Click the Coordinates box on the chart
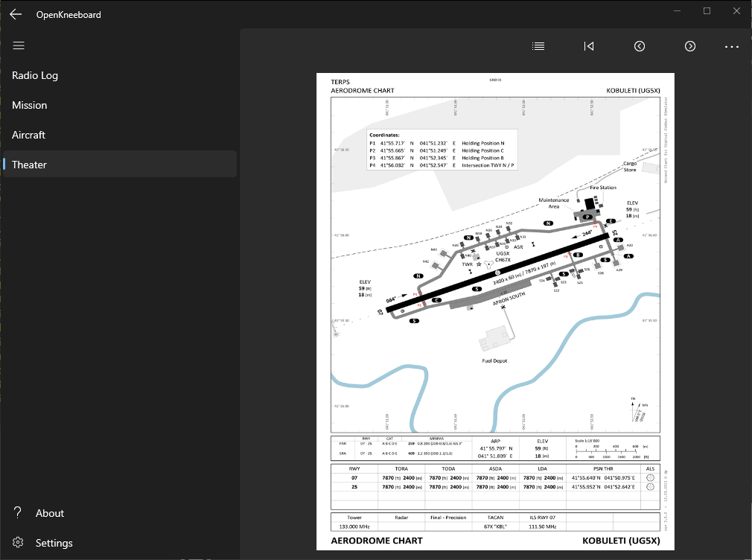 pos(443,150)
